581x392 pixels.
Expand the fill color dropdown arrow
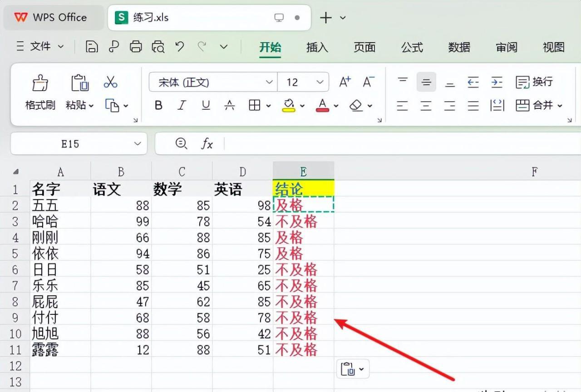click(302, 106)
